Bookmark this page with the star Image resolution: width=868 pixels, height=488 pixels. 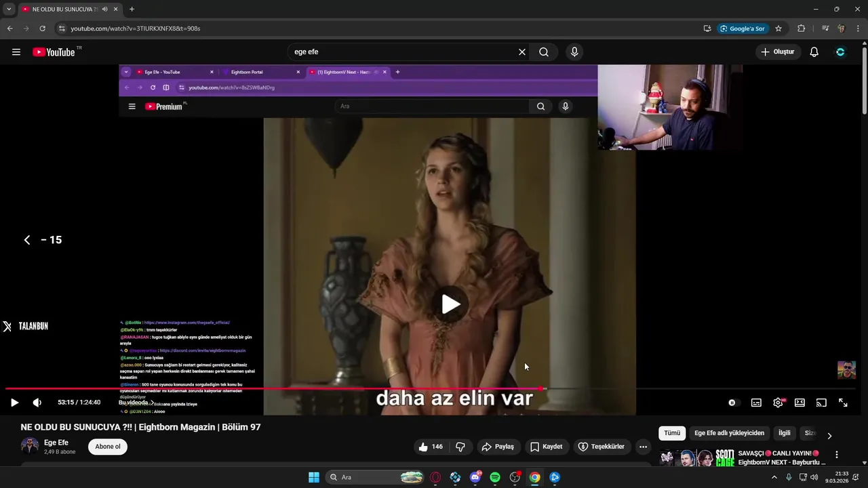pos(778,28)
